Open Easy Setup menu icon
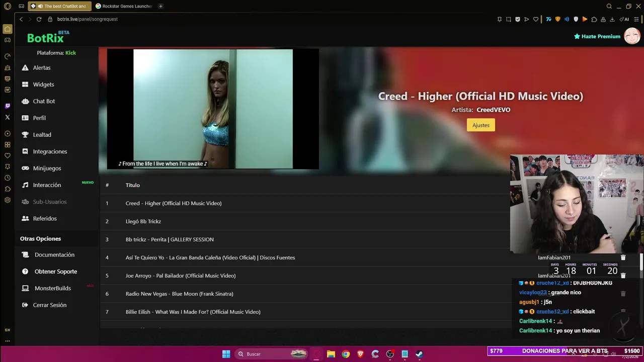The width and height of the screenshot is (644, 362). (x=636, y=19)
